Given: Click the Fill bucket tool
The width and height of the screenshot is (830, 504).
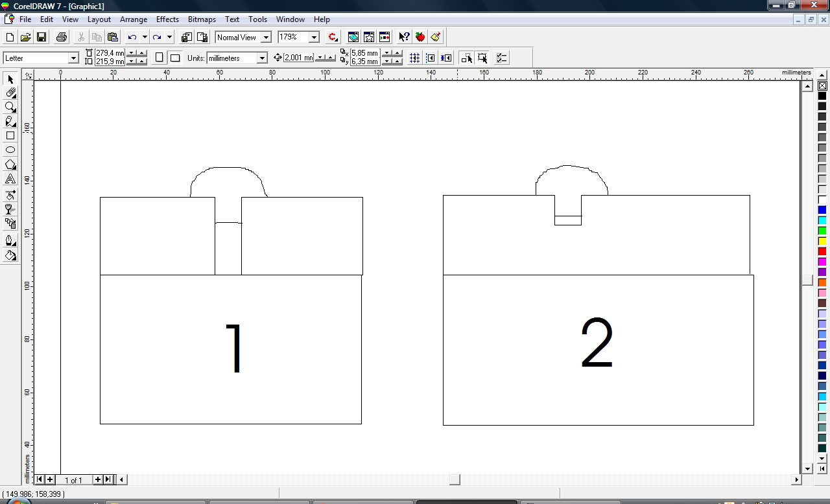Looking at the screenshot, I should [10, 256].
